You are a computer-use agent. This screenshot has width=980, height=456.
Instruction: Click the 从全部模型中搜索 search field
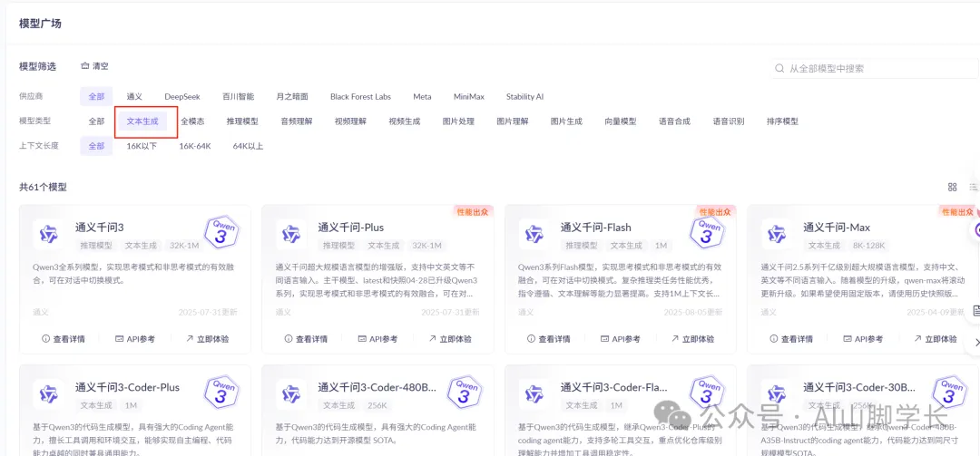click(873, 68)
